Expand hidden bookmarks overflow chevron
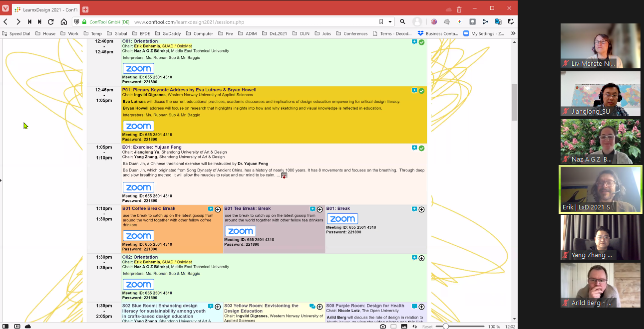Image resolution: width=644 pixels, height=329 pixels. coord(513,33)
